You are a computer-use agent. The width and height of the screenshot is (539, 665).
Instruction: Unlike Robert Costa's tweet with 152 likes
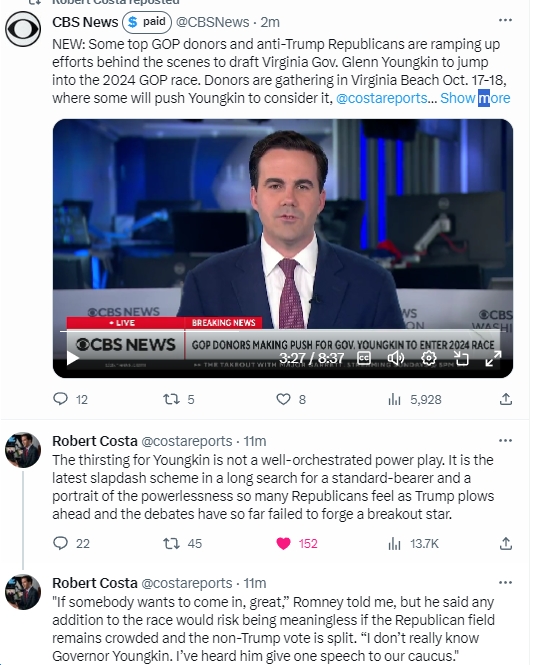pyautogui.click(x=283, y=543)
